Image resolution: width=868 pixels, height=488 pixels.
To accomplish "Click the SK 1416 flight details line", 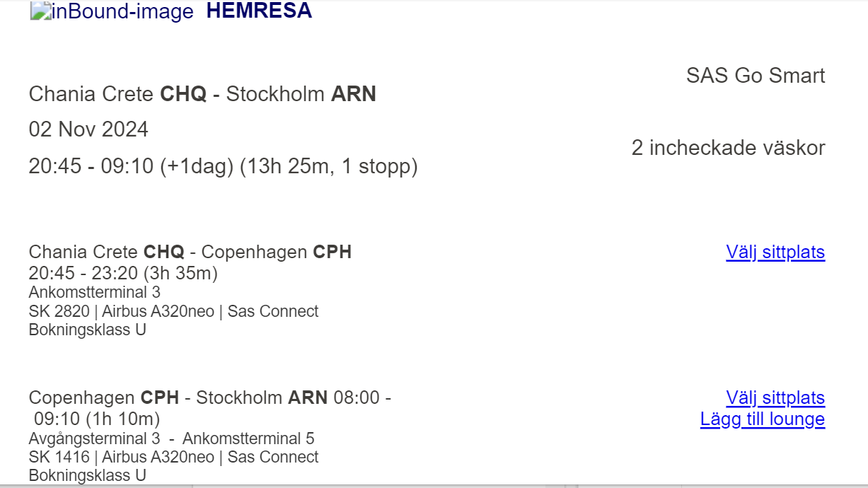I will 173,457.
